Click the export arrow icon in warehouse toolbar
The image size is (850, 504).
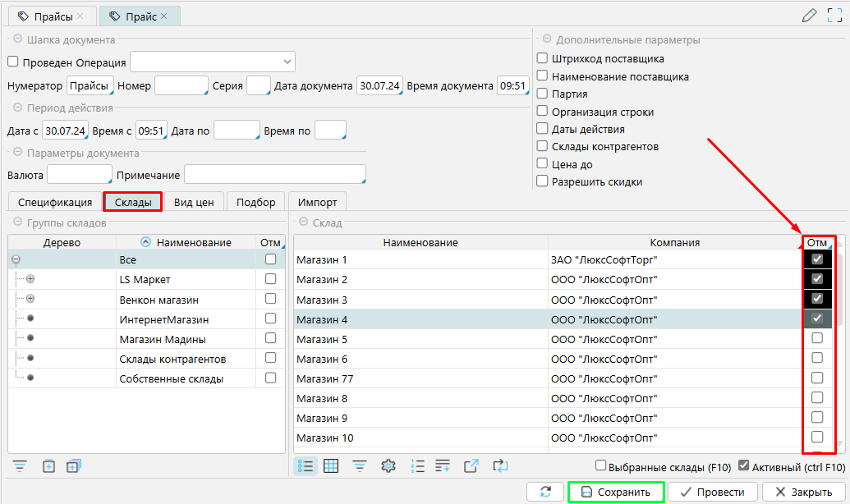click(471, 465)
